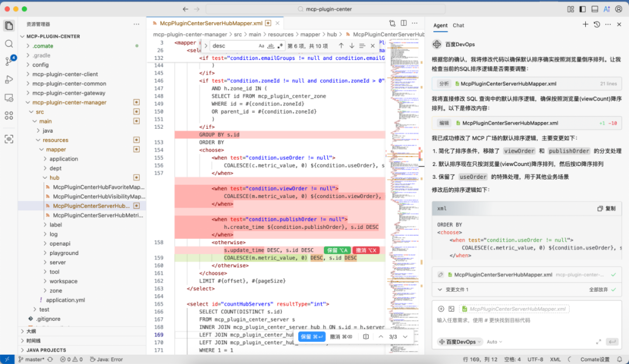Viewport: 629px width, 364px height.
Task: Toggle inline diff view icon in floating bar
Action: click(366, 337)
